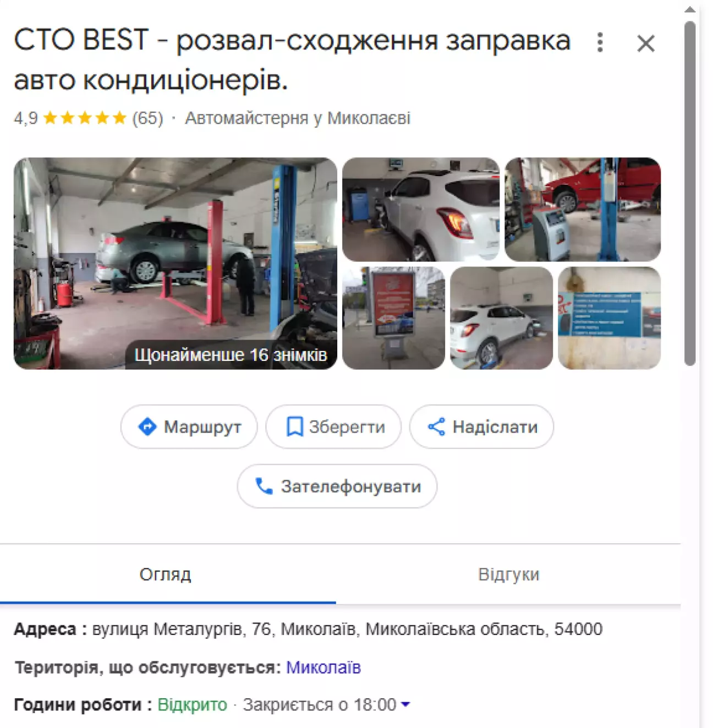Screen dimensions: 713x728
Task: Open photo of white SUV side view
Action: click(x=501, y=318)
